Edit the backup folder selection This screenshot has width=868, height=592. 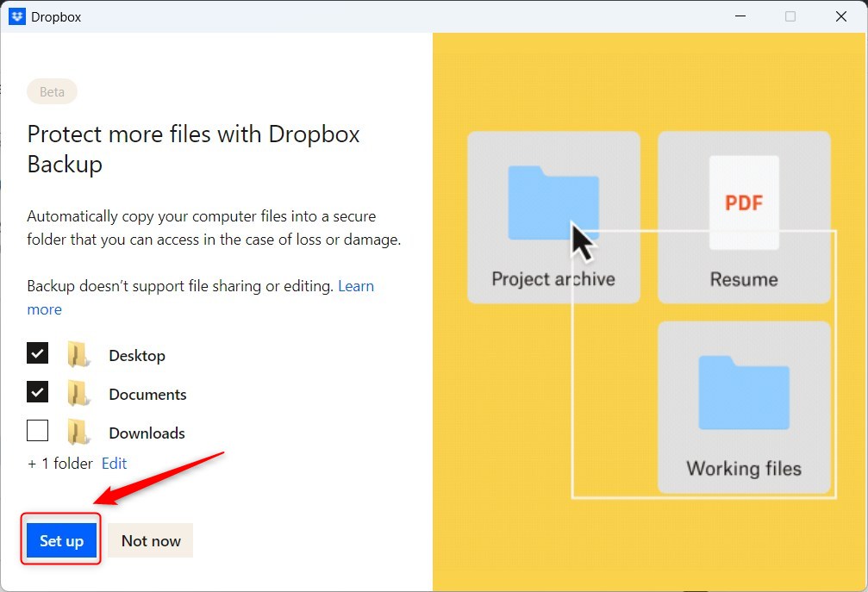(114, 463)
